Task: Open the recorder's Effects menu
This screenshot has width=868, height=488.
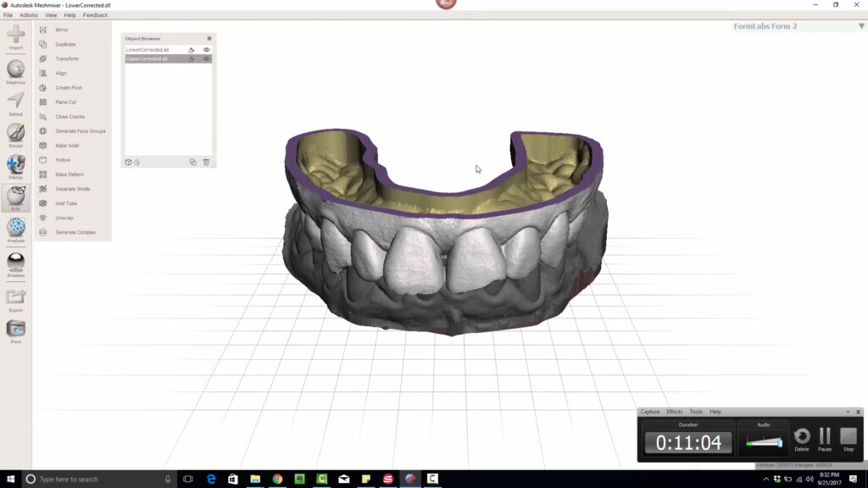Action: coord(674,412)
